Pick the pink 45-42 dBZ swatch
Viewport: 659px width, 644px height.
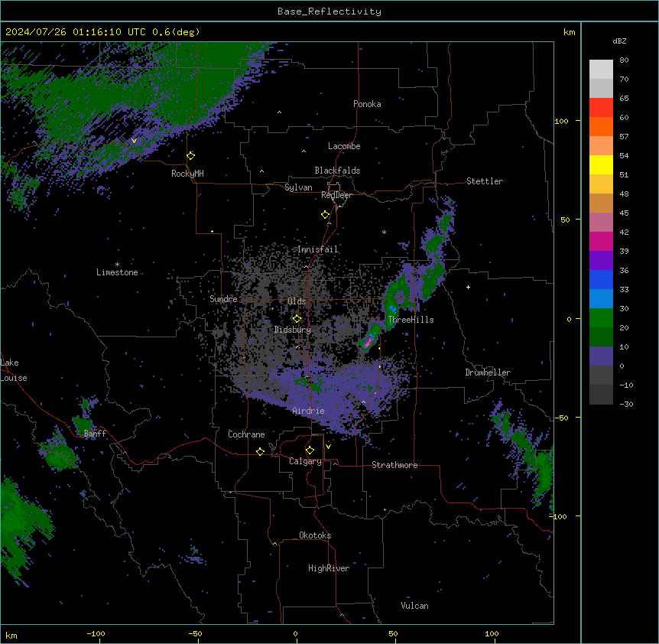point(601,223)
